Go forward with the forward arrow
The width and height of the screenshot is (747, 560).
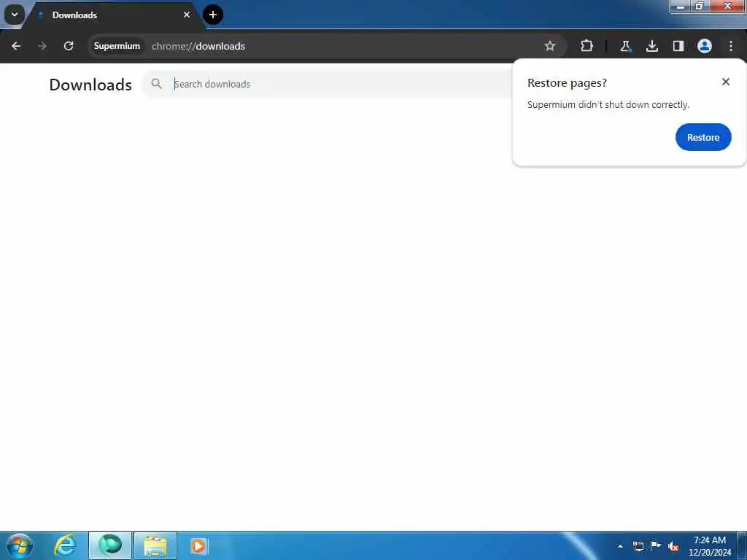coord(42,46)
